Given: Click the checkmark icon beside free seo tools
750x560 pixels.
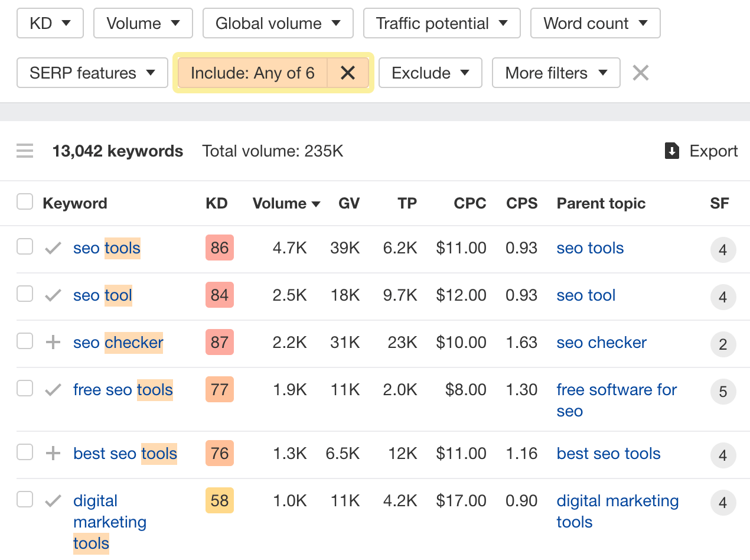Looking at the screenshot, I should 53,388.
